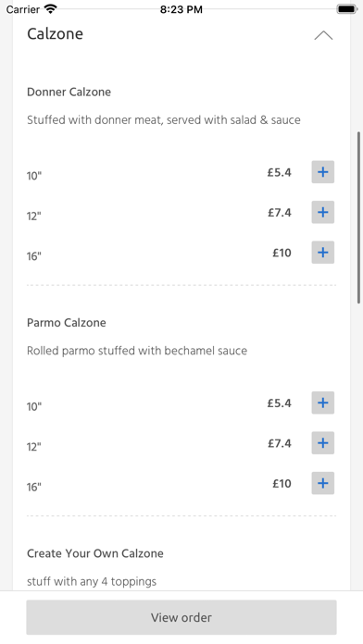This screenshot has width=363, height=644.
Task: Add 10" Donner Calzone to order
Action: click(322, 172)
